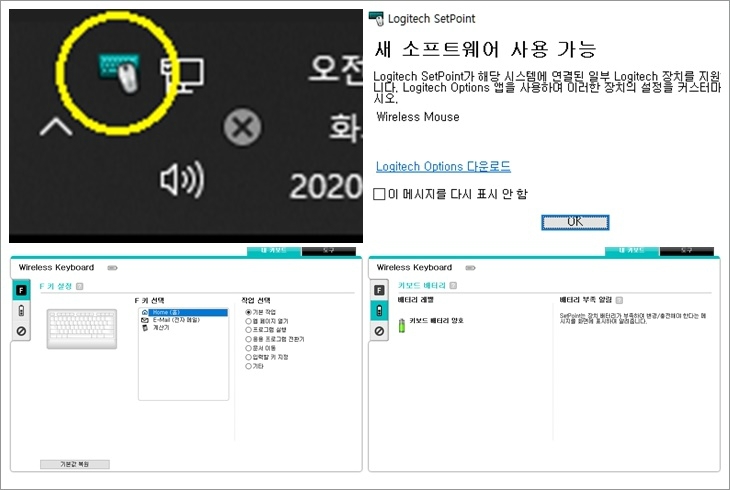Select the 문서 이동 radio button

click(248, 348)
